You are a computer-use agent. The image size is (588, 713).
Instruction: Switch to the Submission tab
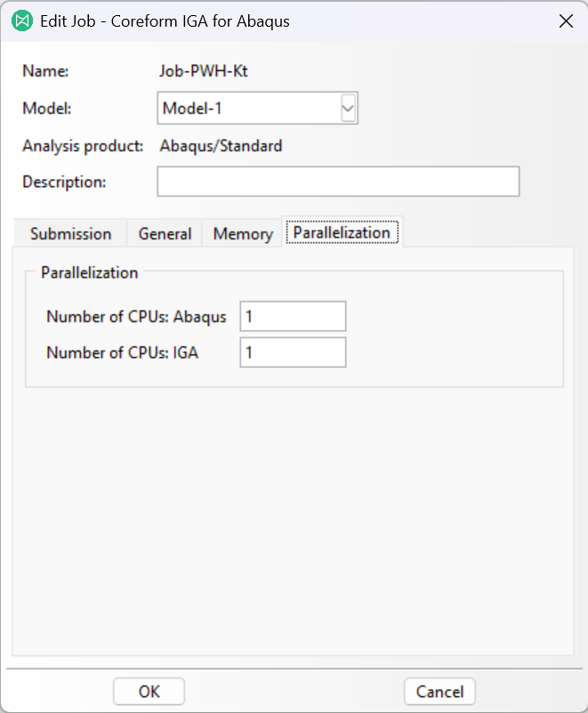coord(70,234)
